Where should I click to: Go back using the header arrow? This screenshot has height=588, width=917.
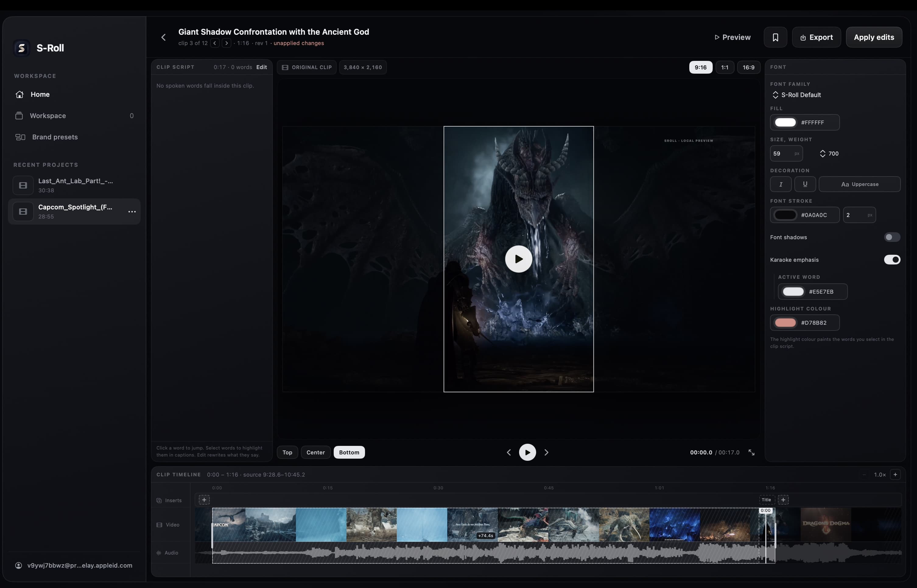click(163, 37)
